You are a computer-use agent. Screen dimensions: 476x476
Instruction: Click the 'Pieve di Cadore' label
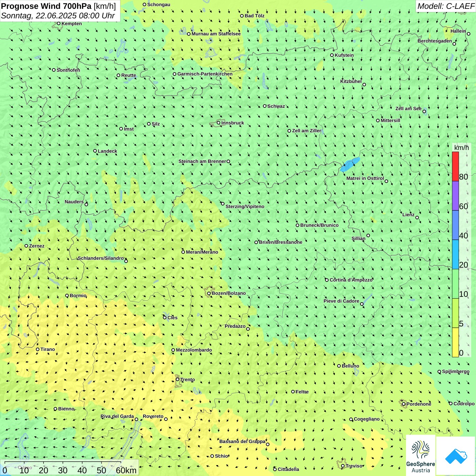341,301
